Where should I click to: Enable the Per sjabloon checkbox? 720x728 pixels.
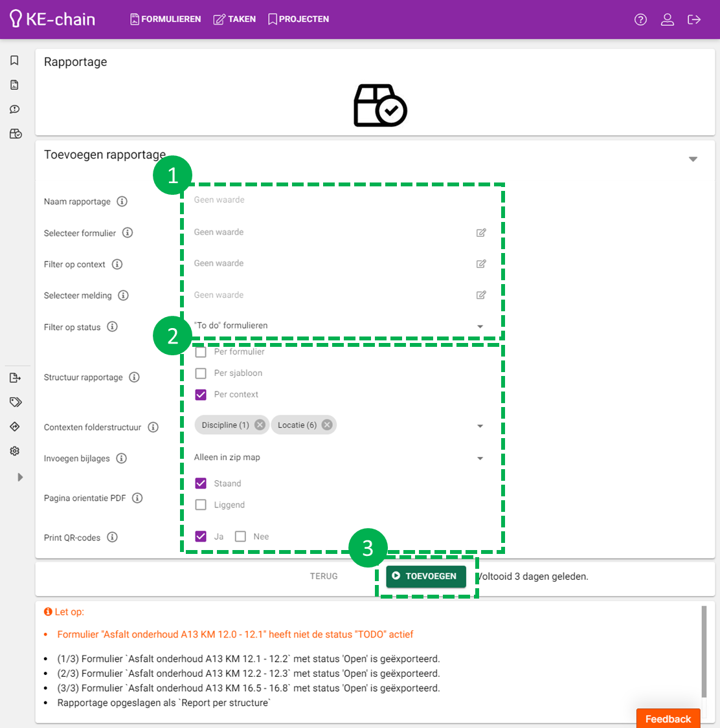tap(201, 373)
